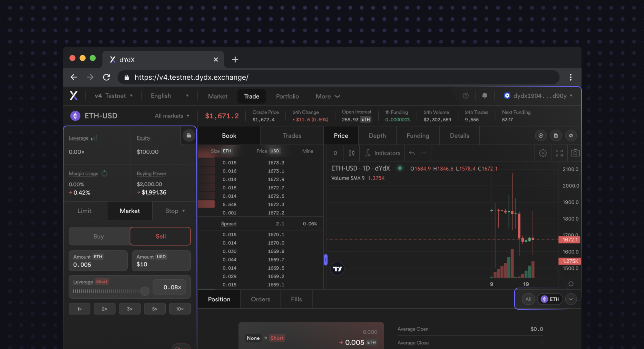Select the Sell side toggle
Image resolution: width=644 pixels, height=349 pixels.
(160, 236)
